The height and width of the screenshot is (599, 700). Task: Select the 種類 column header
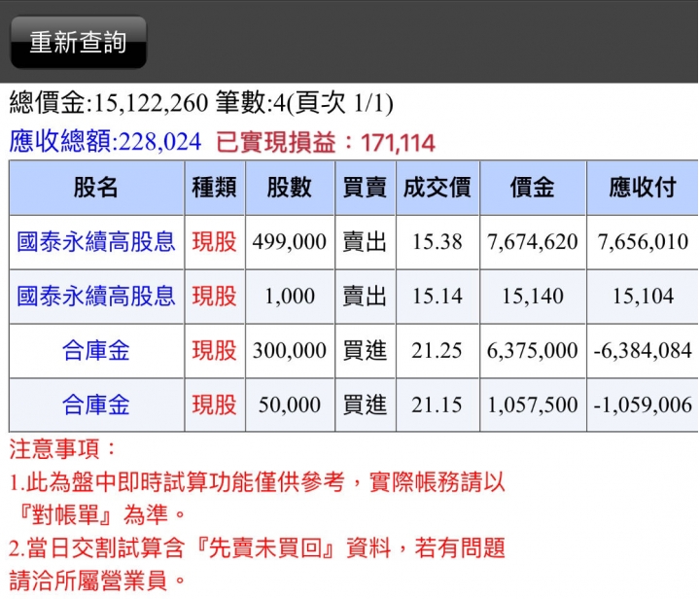click(215, 188)
